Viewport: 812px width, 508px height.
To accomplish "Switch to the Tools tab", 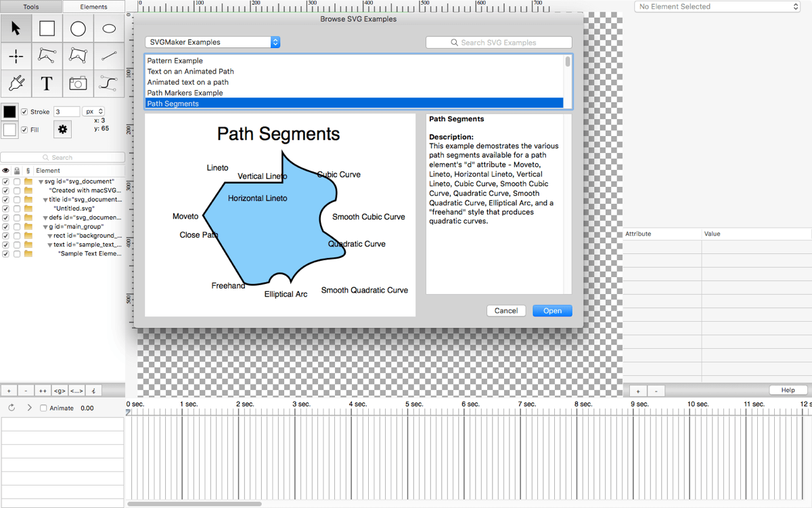I will 31,7.
